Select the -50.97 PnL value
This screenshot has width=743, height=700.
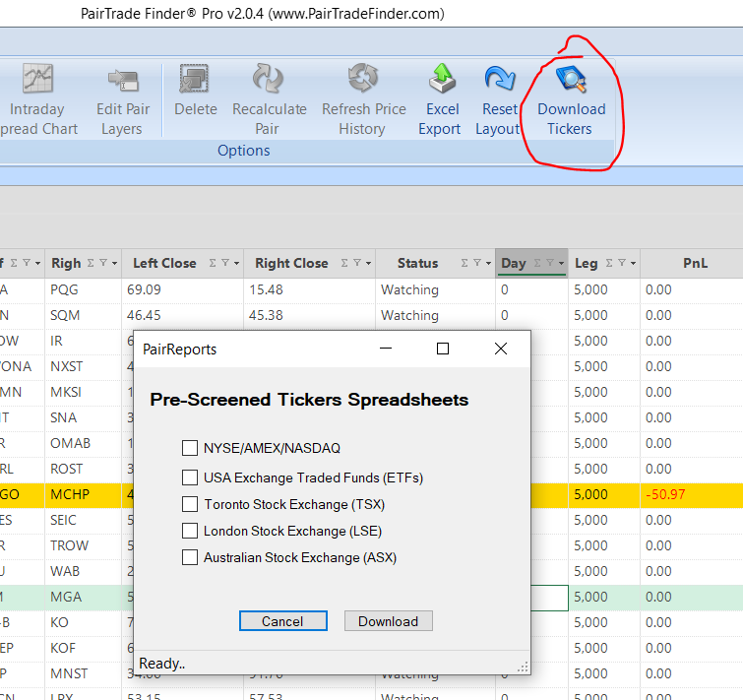click(x=665, y=494)
